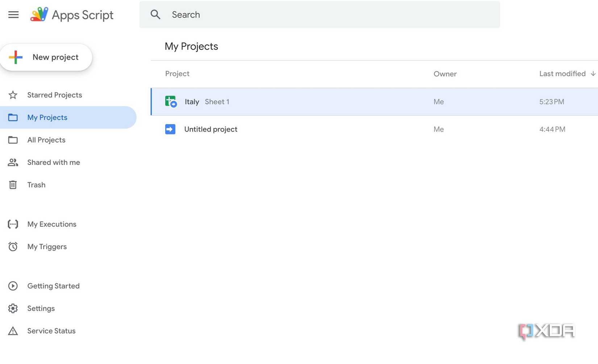
Task: Open the Settings gear
Action: coord(13,308)
